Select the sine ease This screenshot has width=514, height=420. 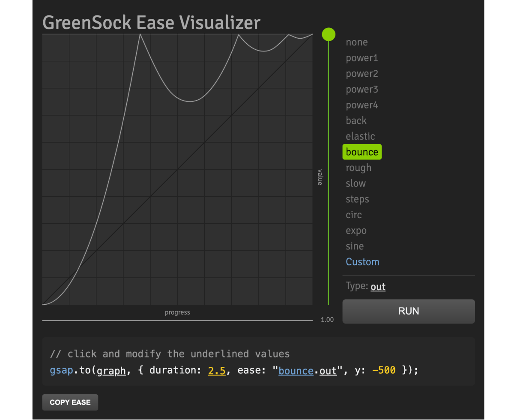pyautogui.click(x=355, y=246)
